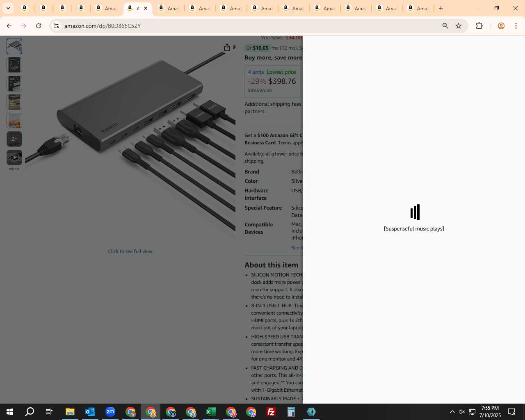Click the audio bars indicator above caption

(415, 212)
